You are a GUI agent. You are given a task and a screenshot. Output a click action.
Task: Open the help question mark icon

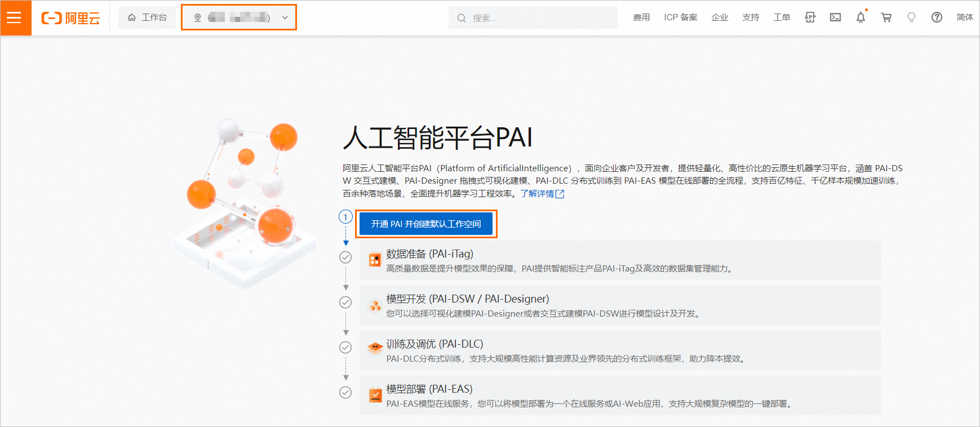[937, 17]
